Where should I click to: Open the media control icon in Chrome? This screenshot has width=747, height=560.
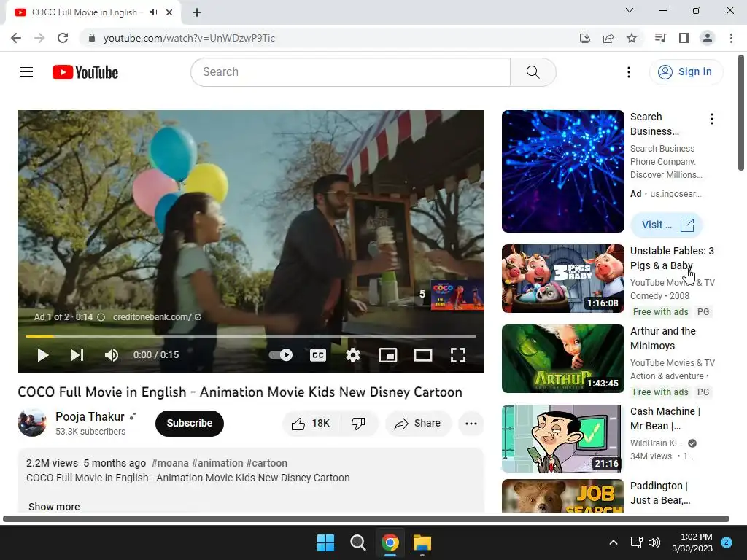click(660, 38)
